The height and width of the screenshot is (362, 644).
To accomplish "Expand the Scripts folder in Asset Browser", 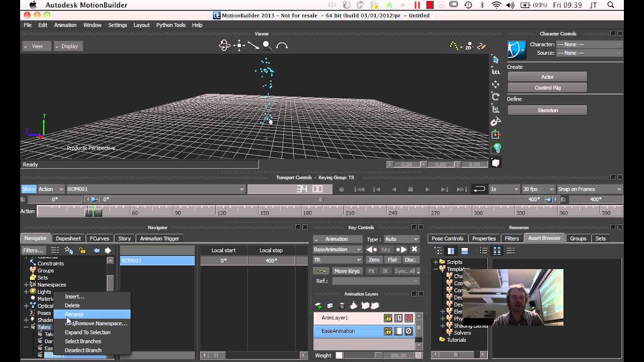I will (436, 262).
